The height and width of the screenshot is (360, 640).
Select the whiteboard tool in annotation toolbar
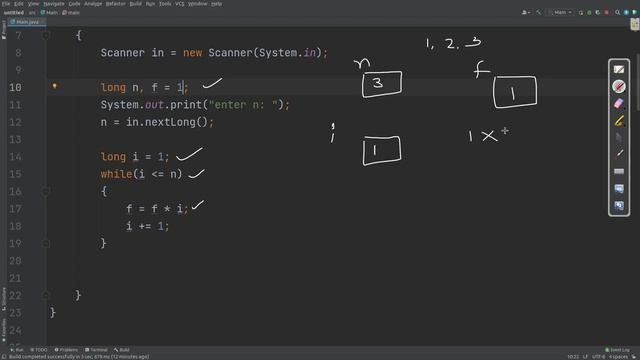[619, 70]
